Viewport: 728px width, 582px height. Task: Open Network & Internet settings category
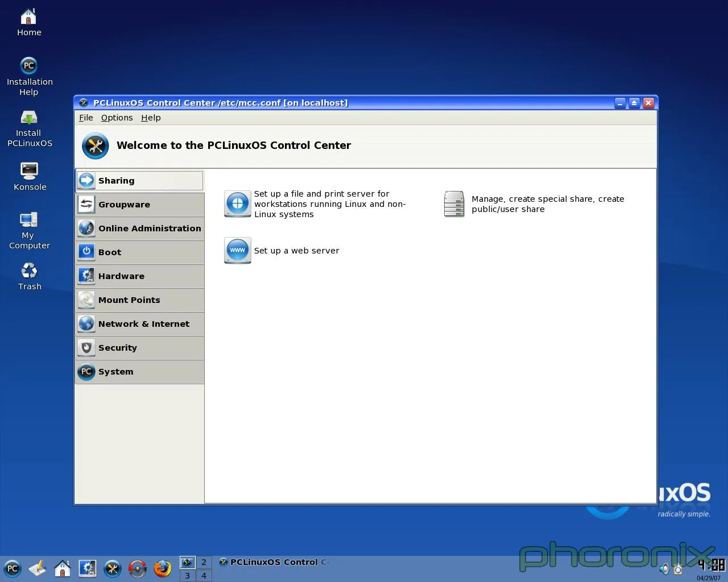point(139,324)
